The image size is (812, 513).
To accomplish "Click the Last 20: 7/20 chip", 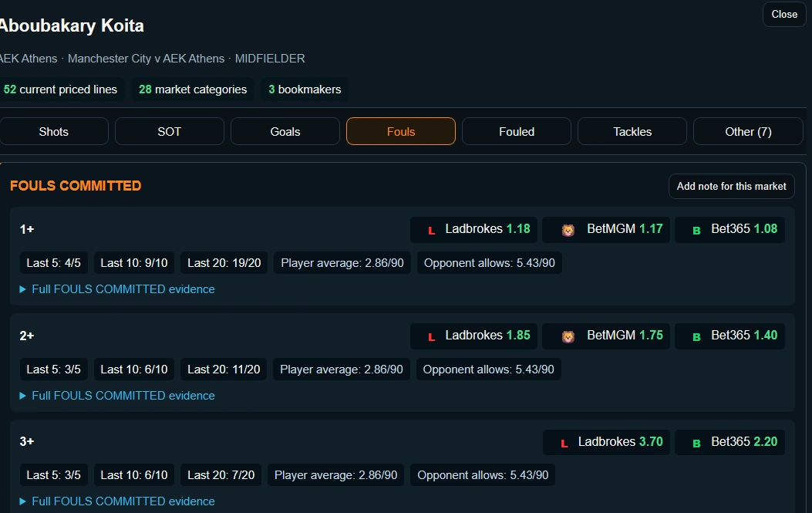I will tap(221, 475).
